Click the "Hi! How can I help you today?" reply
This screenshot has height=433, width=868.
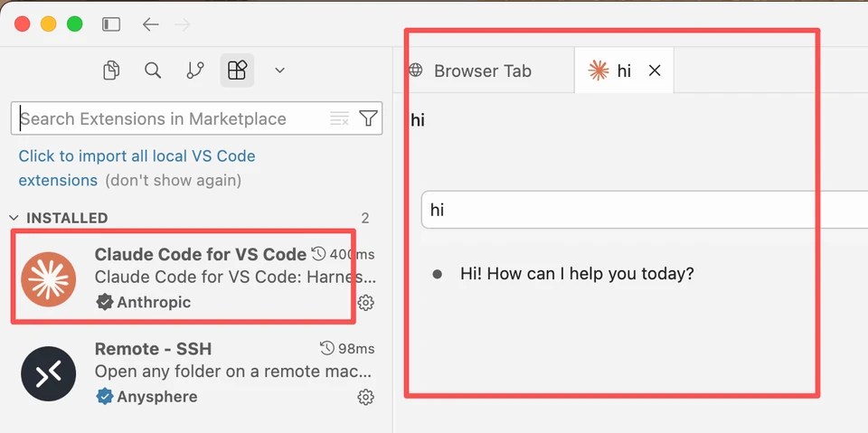click(x=578, y=274)
